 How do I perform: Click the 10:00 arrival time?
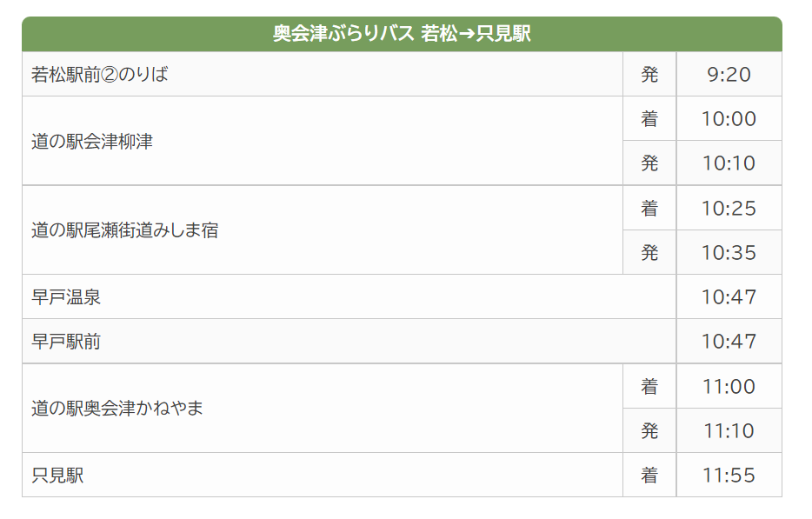(729, 118)
